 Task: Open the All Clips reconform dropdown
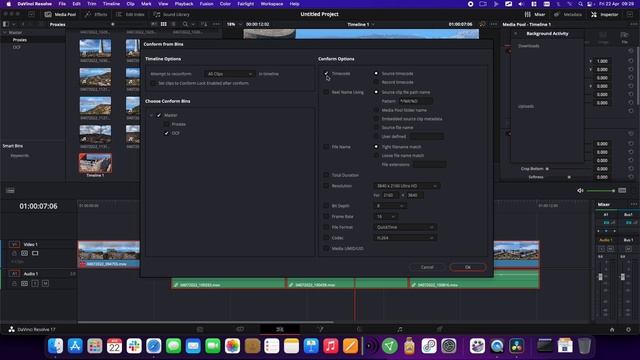[x=229, y=74]
